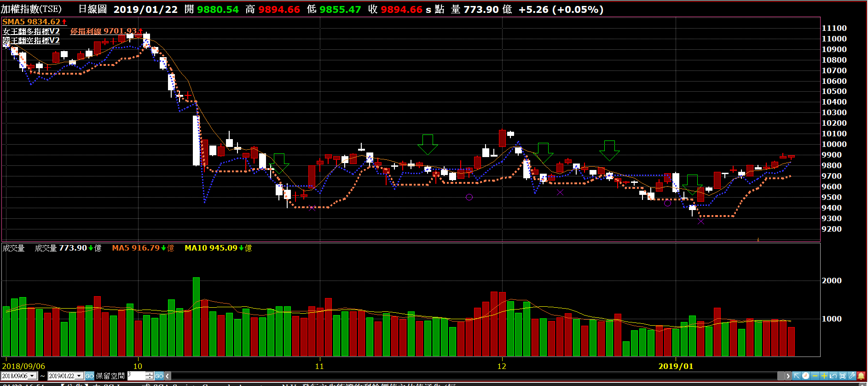
Task: Toggle the full-screen frame icon
Action: [843, 376]
